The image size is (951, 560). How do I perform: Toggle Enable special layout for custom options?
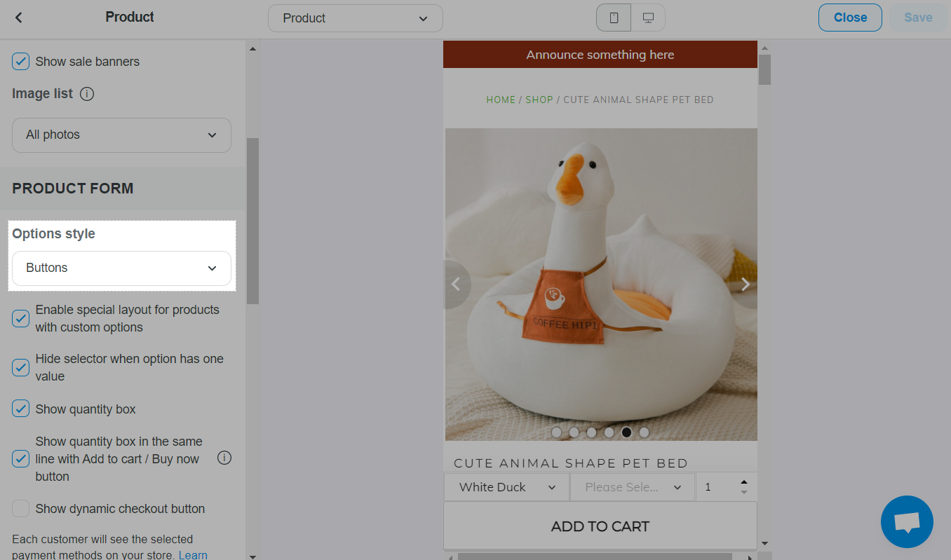click(x=21, y=319)
